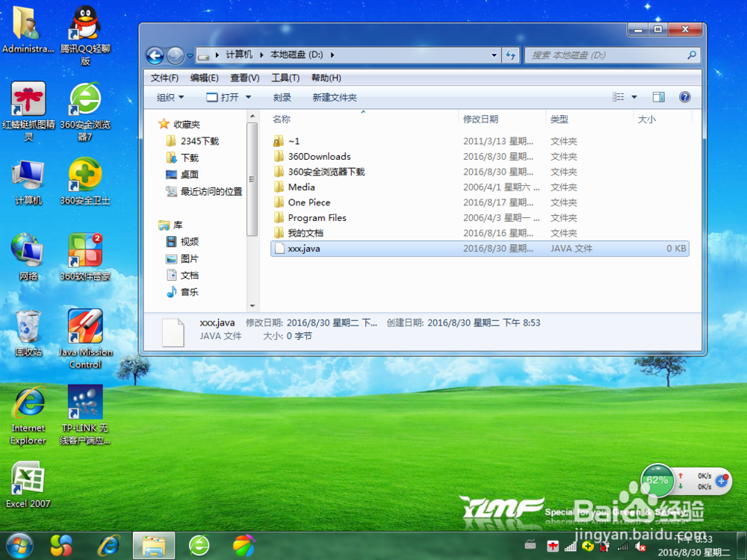Open the 文件(F) menu
The height and width of the screenshot is (560, 747).
164,78
